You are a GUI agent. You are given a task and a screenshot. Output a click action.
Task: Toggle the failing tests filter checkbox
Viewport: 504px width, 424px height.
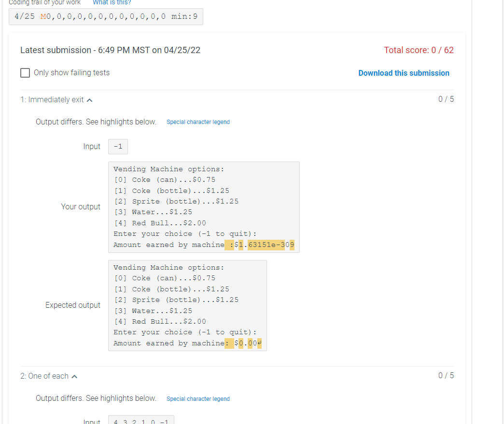[x=25, y=73]
